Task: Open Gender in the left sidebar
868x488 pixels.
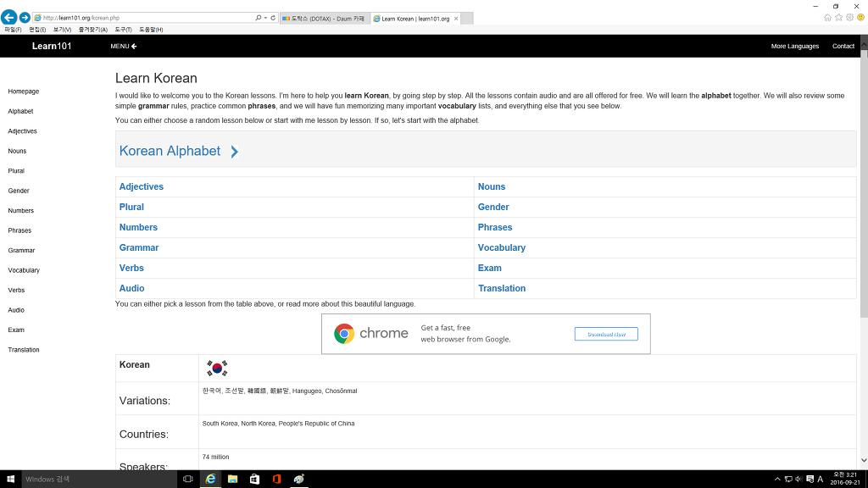Action: tap(19, 191)
